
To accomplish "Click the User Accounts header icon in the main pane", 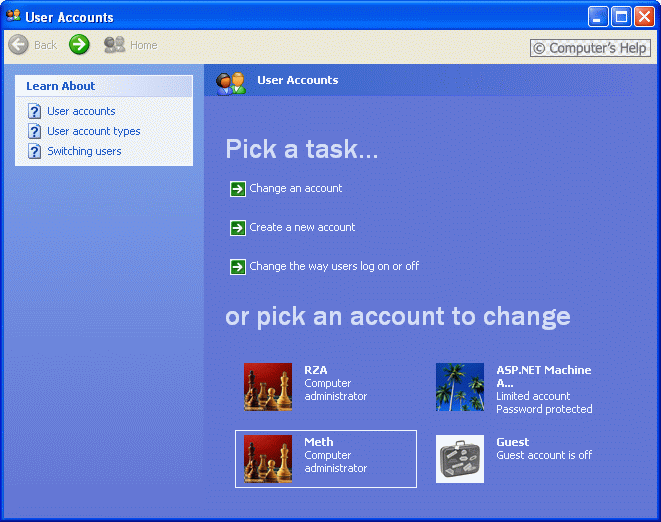I will pyautogui.click(x=231, y=83).
